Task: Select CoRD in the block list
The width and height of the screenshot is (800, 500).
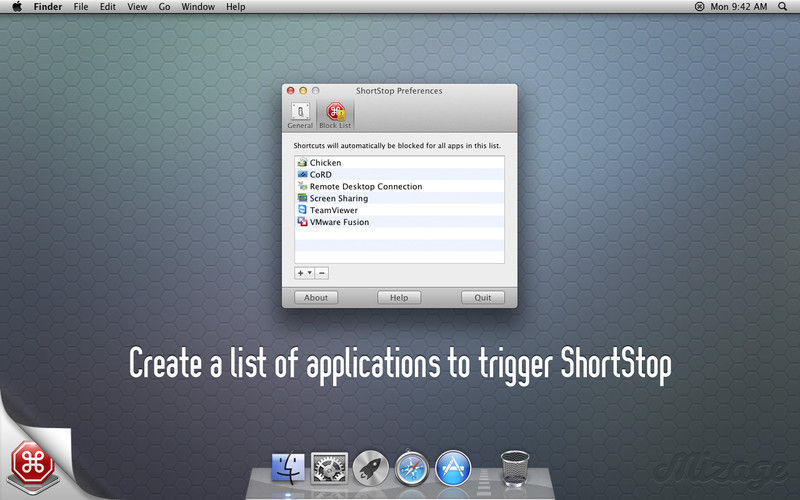Action: point(399,174)
